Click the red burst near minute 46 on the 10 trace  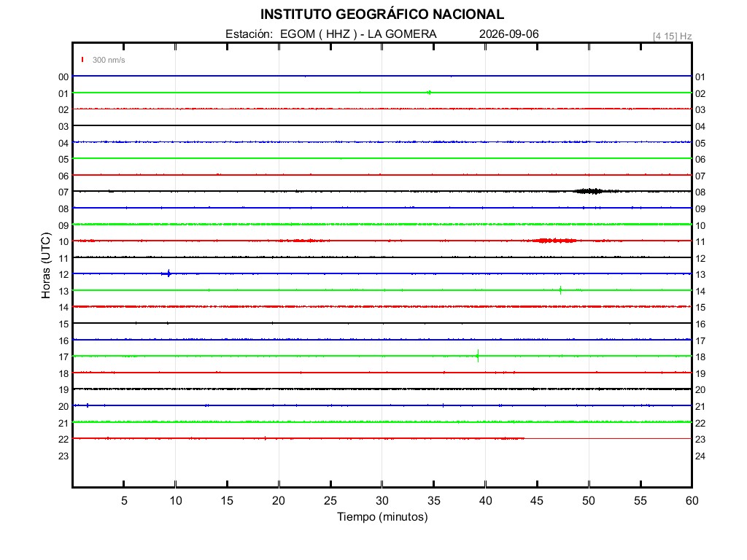coord(555,241)
